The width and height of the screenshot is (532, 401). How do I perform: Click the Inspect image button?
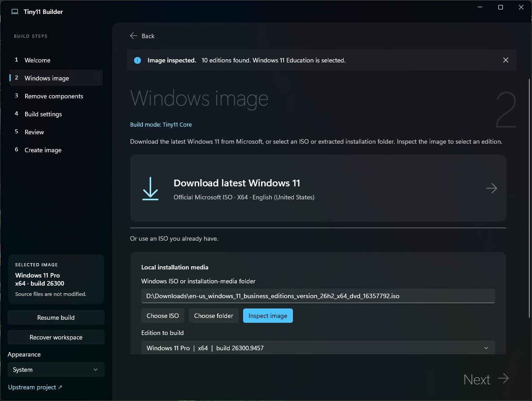[x=268, y=316]
